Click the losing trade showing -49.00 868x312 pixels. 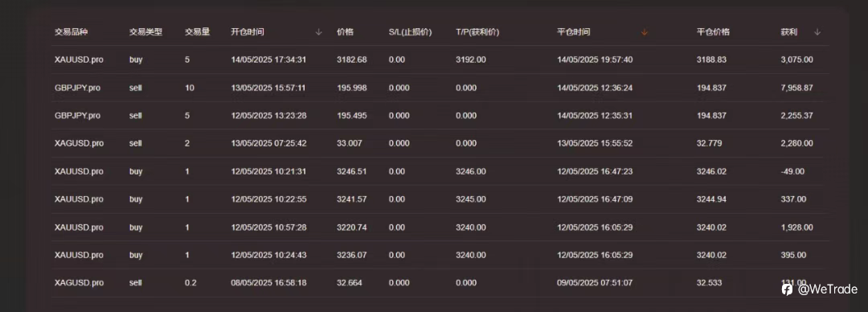440,171
